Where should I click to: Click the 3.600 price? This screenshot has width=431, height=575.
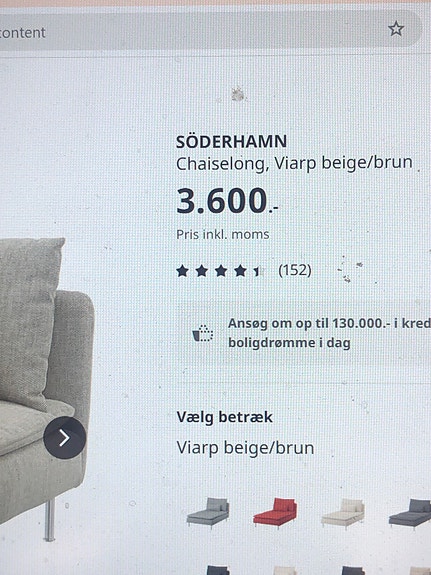point(227,201)
